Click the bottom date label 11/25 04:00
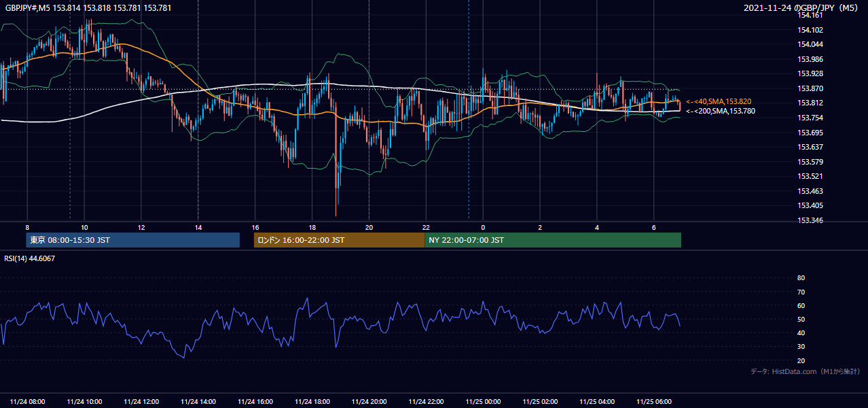Screen dimensions: 868x408 tap(596, 401)
